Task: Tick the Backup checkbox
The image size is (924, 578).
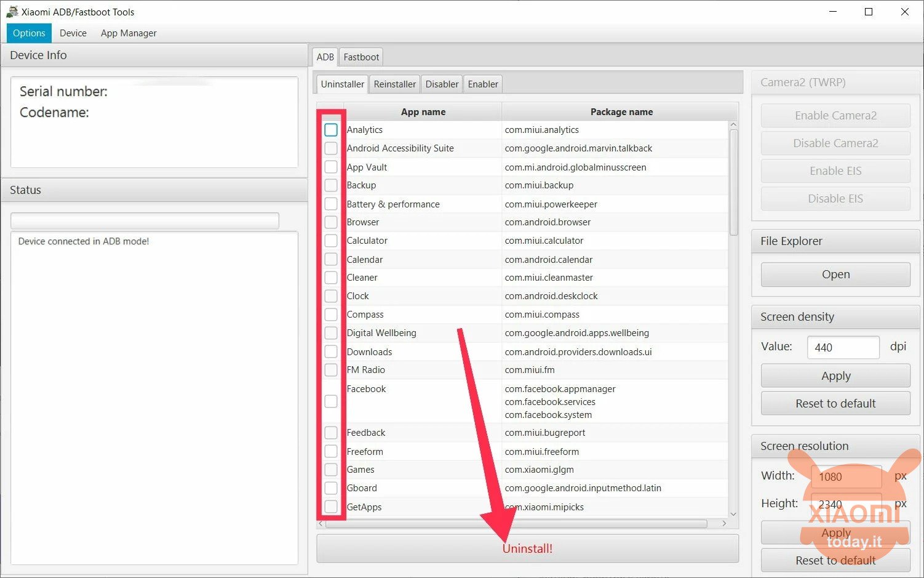Action: coord(331,185)
